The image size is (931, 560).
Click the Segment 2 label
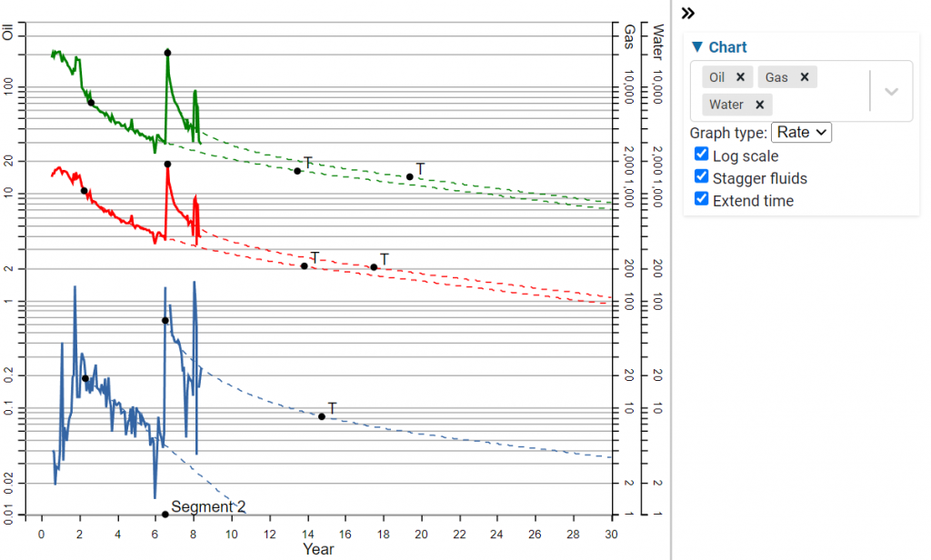(x=208, y=506)
